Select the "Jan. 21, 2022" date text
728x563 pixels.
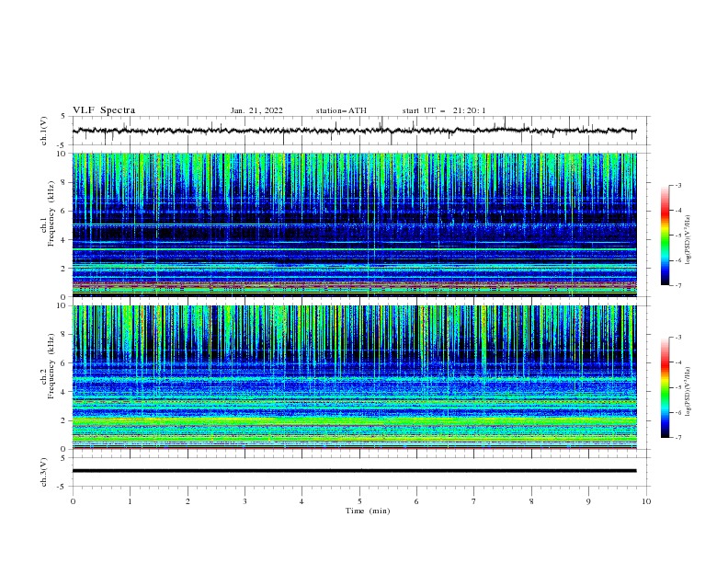tap(256, 110)
